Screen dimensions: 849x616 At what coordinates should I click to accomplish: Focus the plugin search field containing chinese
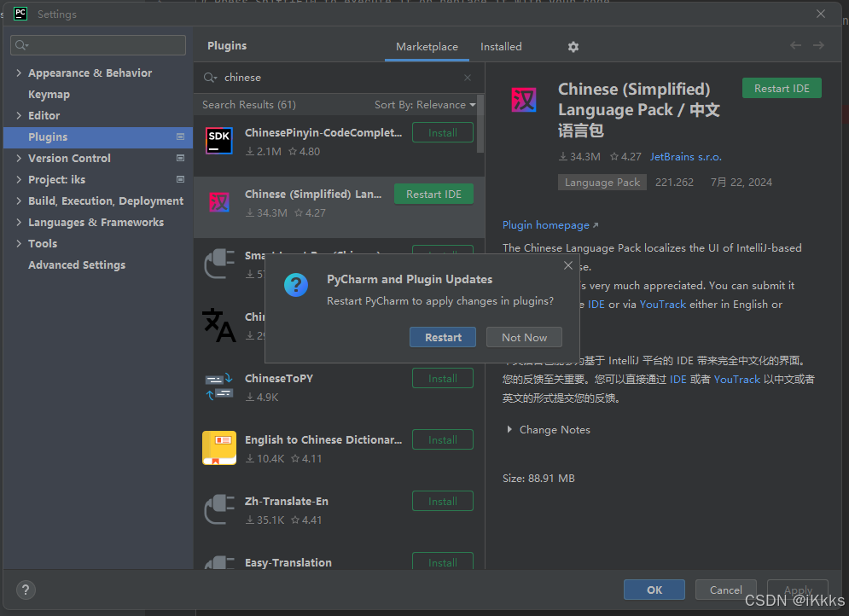[339, 78]
